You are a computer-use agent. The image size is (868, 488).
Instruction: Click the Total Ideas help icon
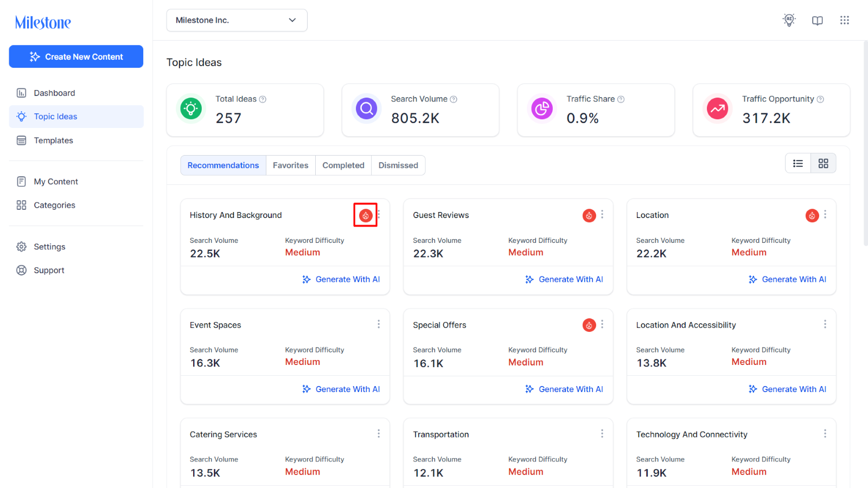263,99
